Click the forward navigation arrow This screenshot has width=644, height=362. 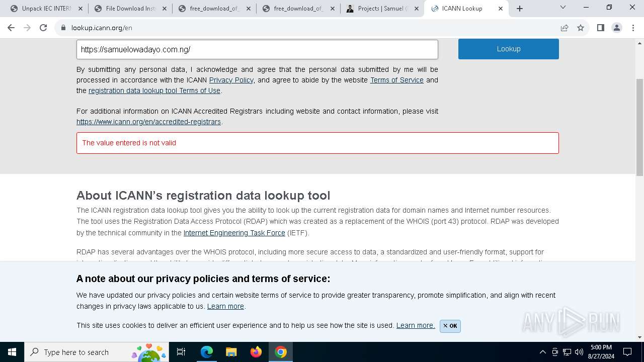pos(27,28)
